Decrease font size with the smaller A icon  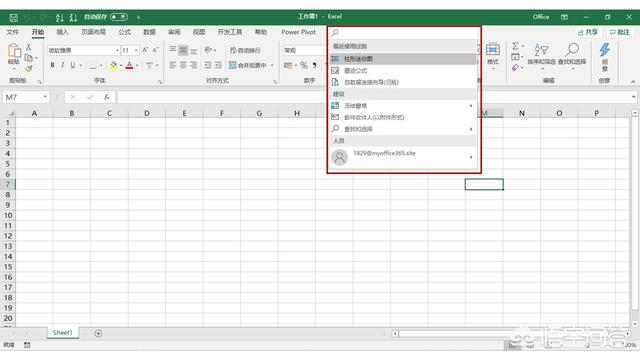(x=155, y=50)
